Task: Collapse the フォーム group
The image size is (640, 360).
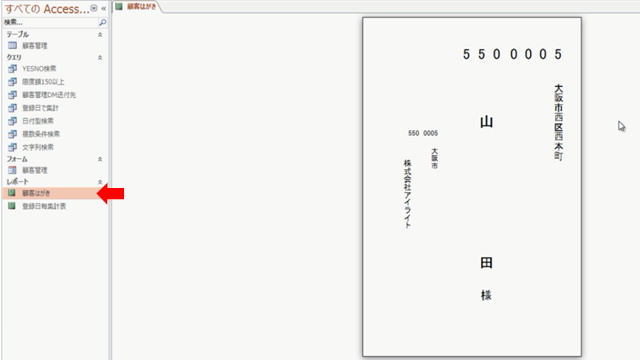Action: coord(100,159)
